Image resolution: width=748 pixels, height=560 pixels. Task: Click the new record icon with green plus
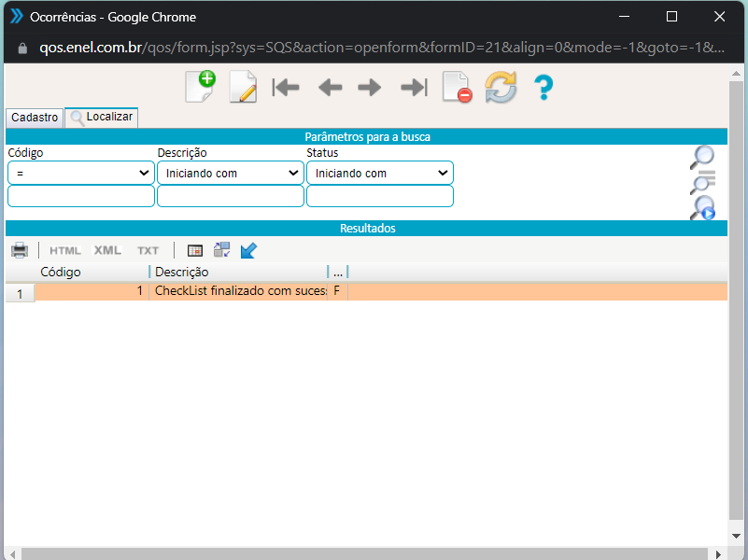(x=200, y=87)
